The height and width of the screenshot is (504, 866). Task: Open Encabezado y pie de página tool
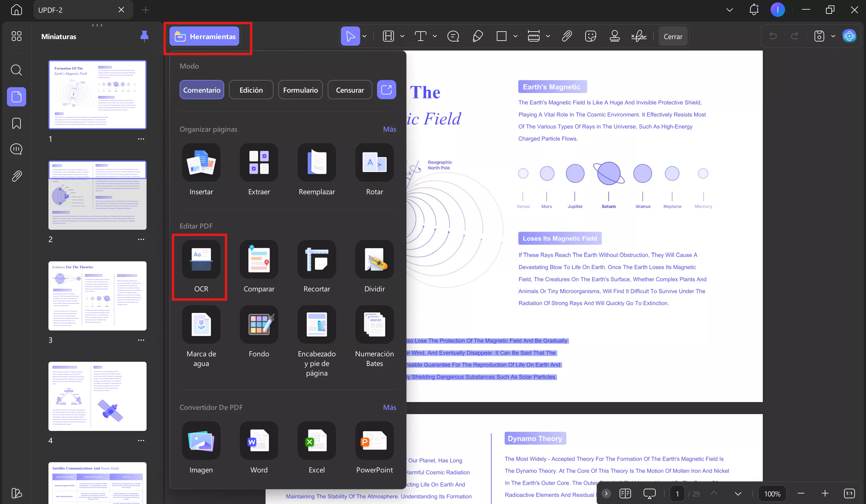(317, 342)
